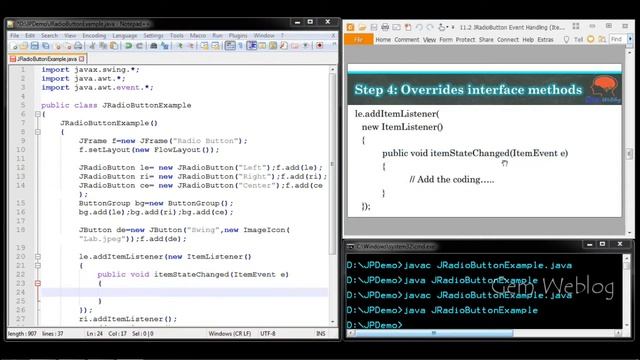This screenshot has height=360, width=640.
Task: Switch to the Foxit Share ribbon tab
Action: tap(486, 40)
